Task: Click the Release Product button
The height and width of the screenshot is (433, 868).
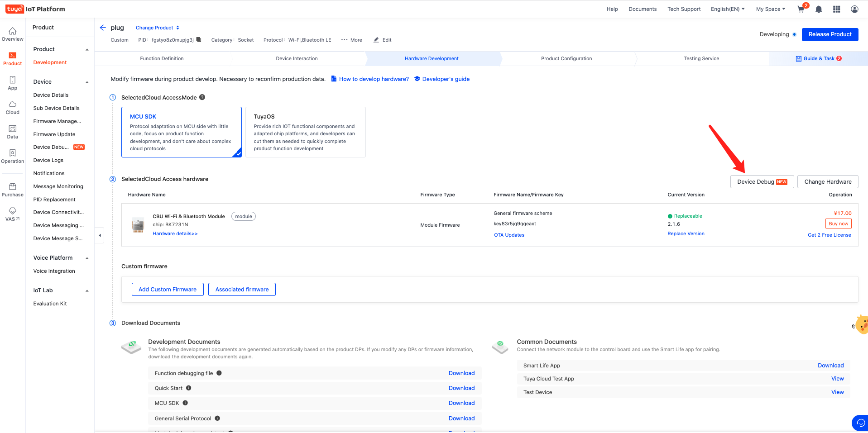Action: click(830, 34)
